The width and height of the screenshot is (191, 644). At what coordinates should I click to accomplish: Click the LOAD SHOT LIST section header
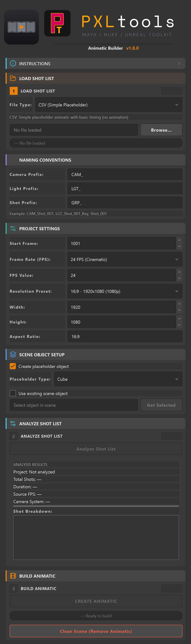pos(95,78)
